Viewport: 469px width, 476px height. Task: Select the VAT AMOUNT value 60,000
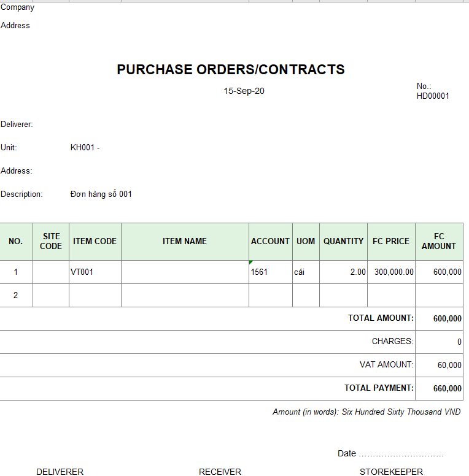click(x=439, y=365)
